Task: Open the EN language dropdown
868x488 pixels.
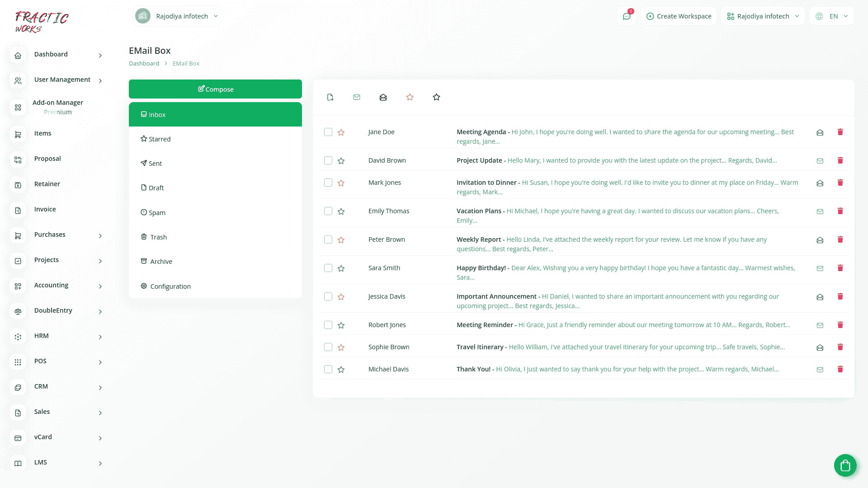Action: point(832,16)
